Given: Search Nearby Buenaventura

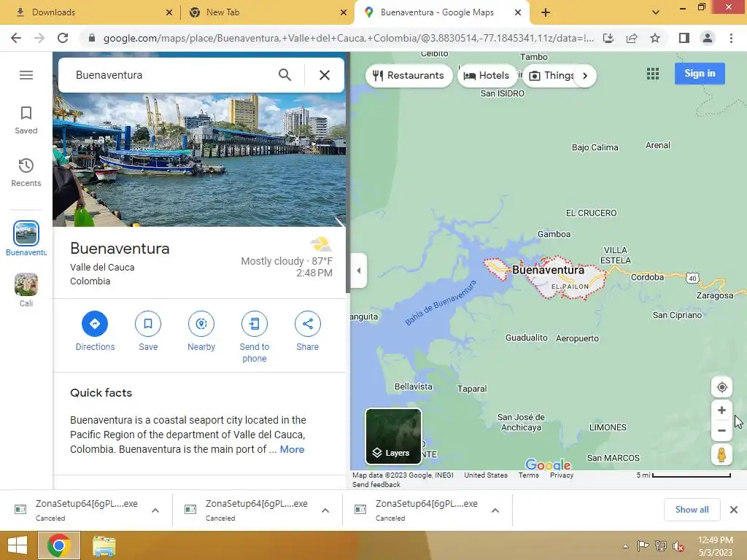Looking at the screenshot, I should click(201, 332).
